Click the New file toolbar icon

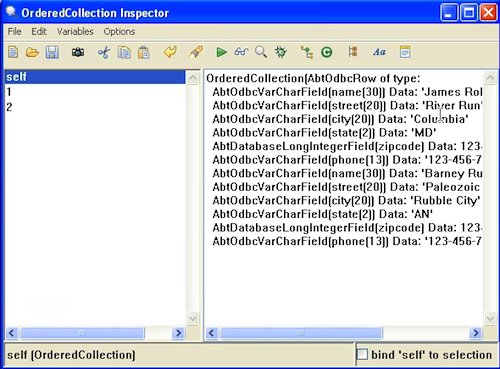[x=13, y=52]
